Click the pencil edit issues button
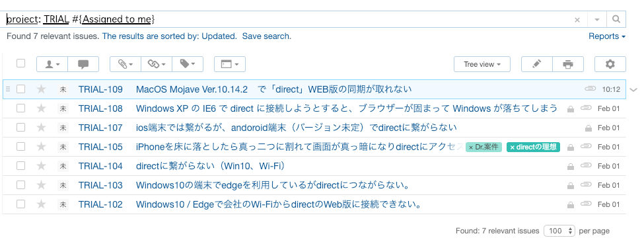This screenshot has width=644, height=242. (x=537, y=64)
